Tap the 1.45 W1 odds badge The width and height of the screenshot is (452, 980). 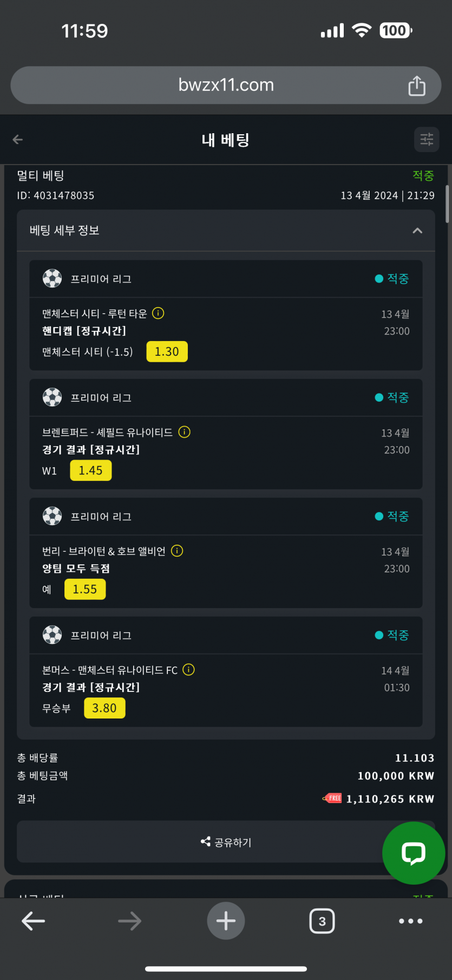(90, 471)
